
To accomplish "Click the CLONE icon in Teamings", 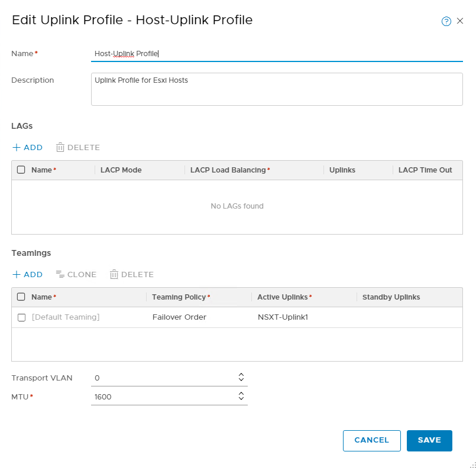I will tap(60, 274).
